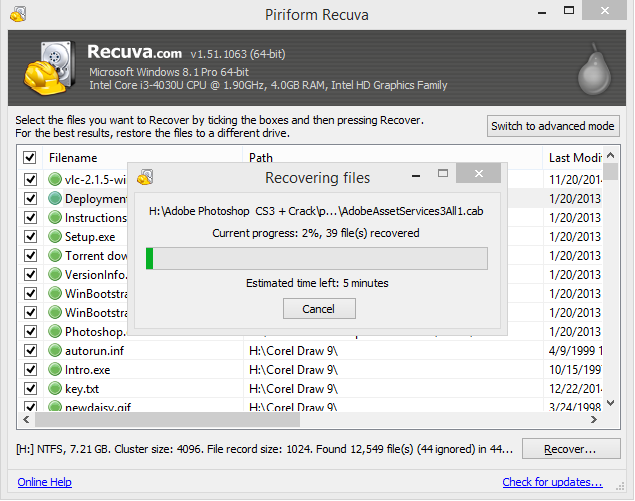
Task: Sort by Last Modified column header
Action: (x=575, y=158)
